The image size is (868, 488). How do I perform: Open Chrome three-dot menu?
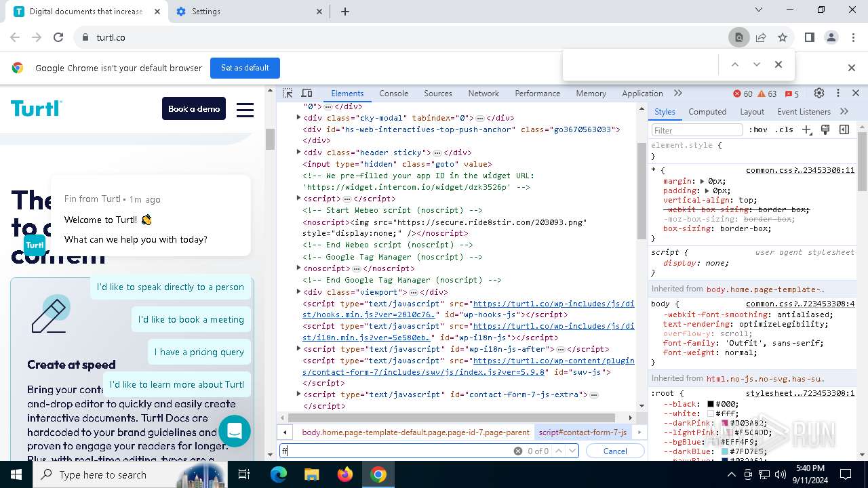pos(853,37)
